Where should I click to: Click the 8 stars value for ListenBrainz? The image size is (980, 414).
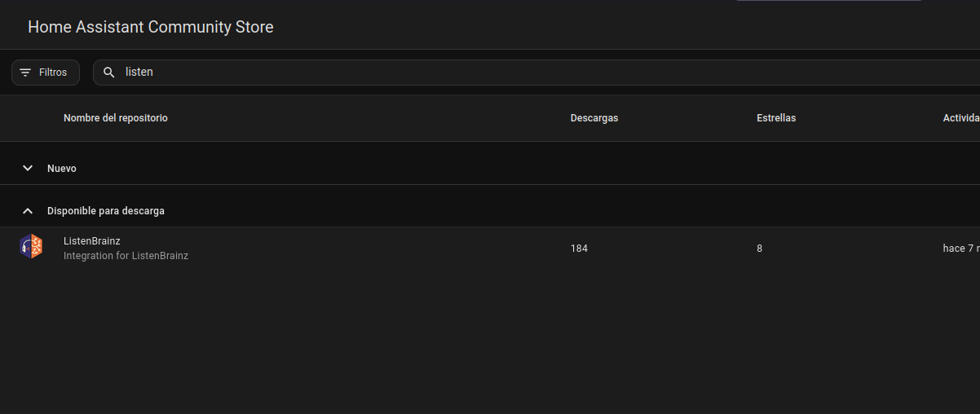(759, 249)
